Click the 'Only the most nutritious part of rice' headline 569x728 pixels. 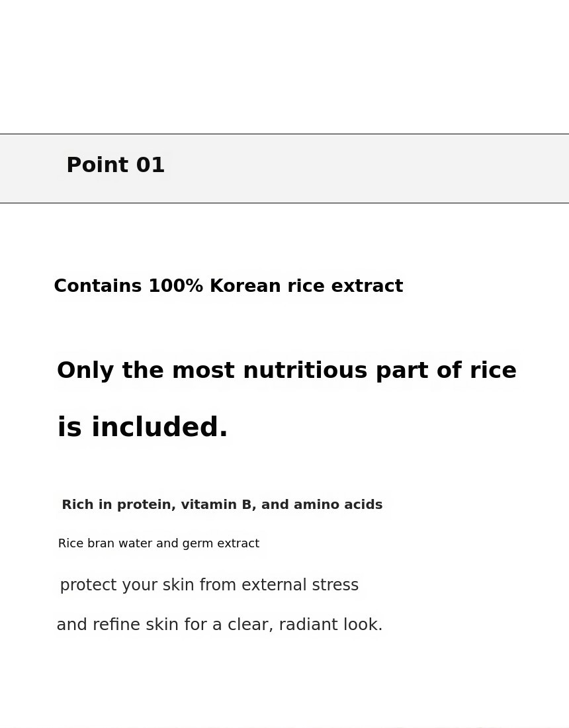[x=286, y=371]
